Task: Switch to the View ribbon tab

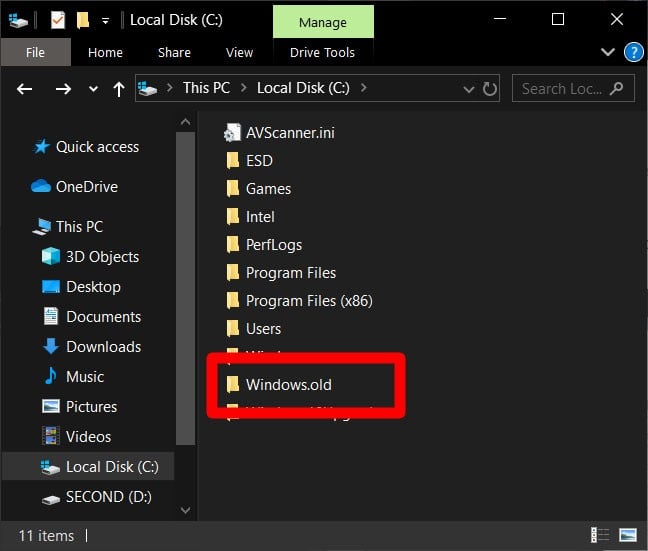Action: (239, 52)
